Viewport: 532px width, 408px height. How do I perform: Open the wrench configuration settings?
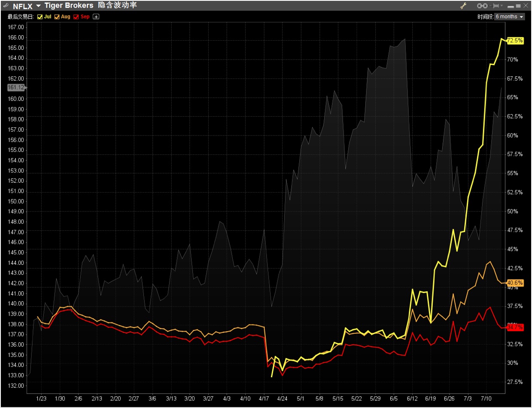point(463,6)
